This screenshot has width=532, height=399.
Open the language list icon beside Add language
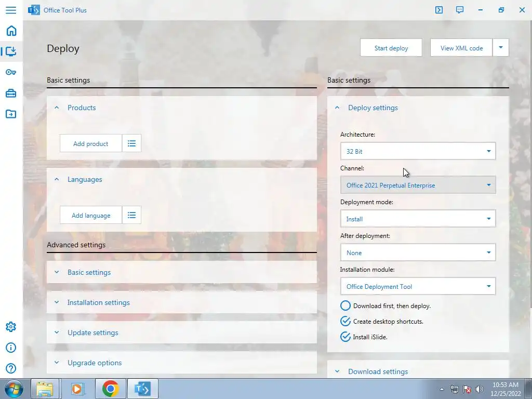tap(131, 215)
